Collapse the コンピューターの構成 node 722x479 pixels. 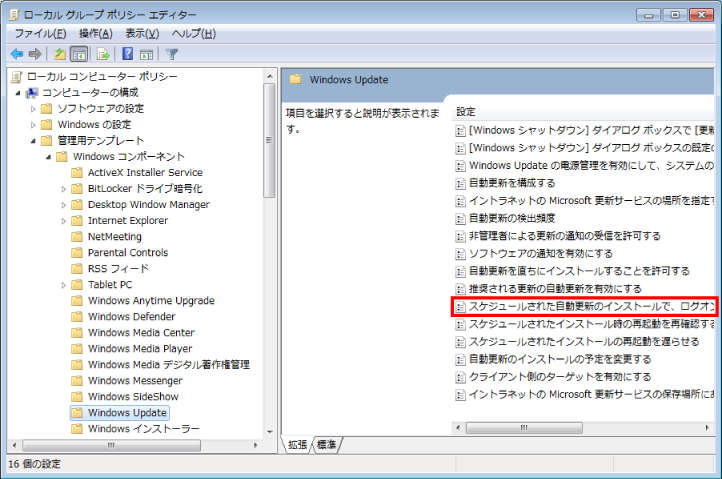click(x=17, y=93)
